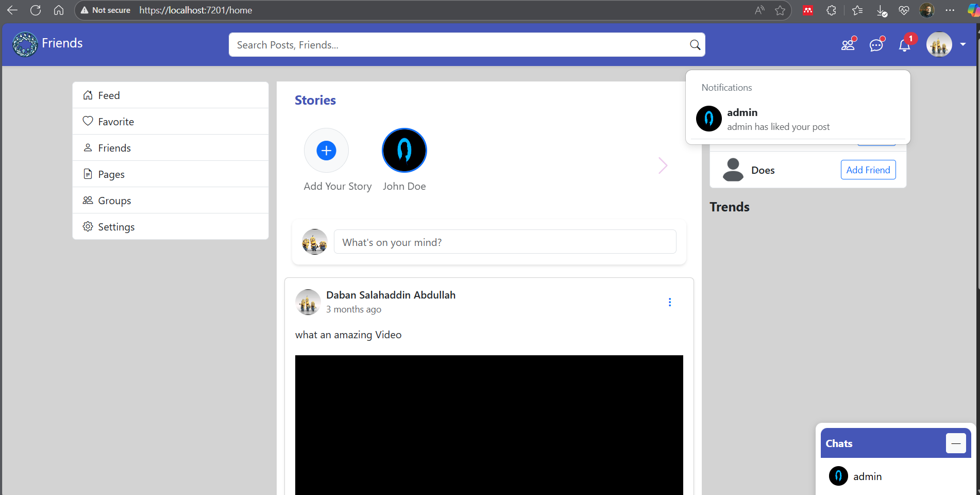Open Favorite in the sidebar menu

(116, 122)
